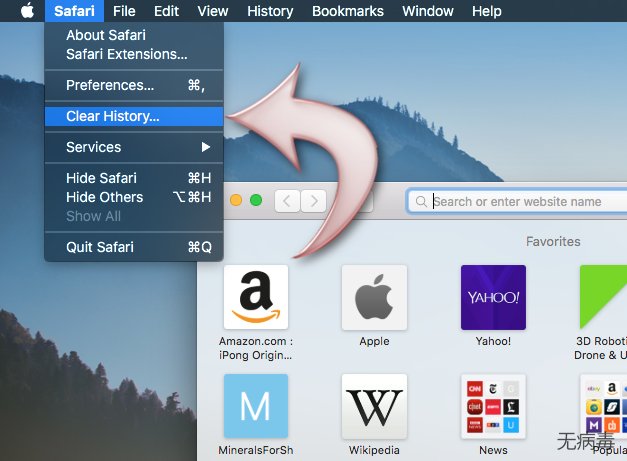This screenshot has width=627, height=461.
Task: Open the Edit menu
Action: coord(166,11)
